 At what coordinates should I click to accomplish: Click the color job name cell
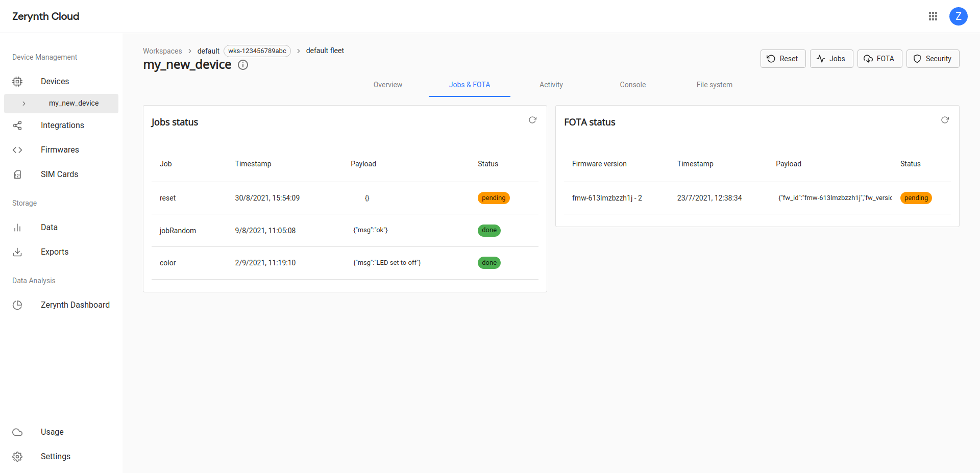point(167,263)
